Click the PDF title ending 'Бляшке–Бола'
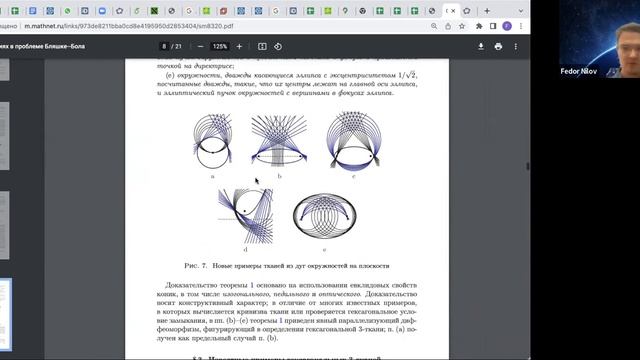This screenshot has width=640, height=360. [42, 47]
